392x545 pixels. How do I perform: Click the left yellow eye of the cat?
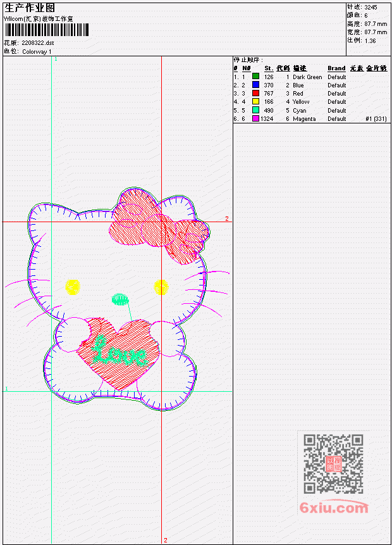(73, 287)
